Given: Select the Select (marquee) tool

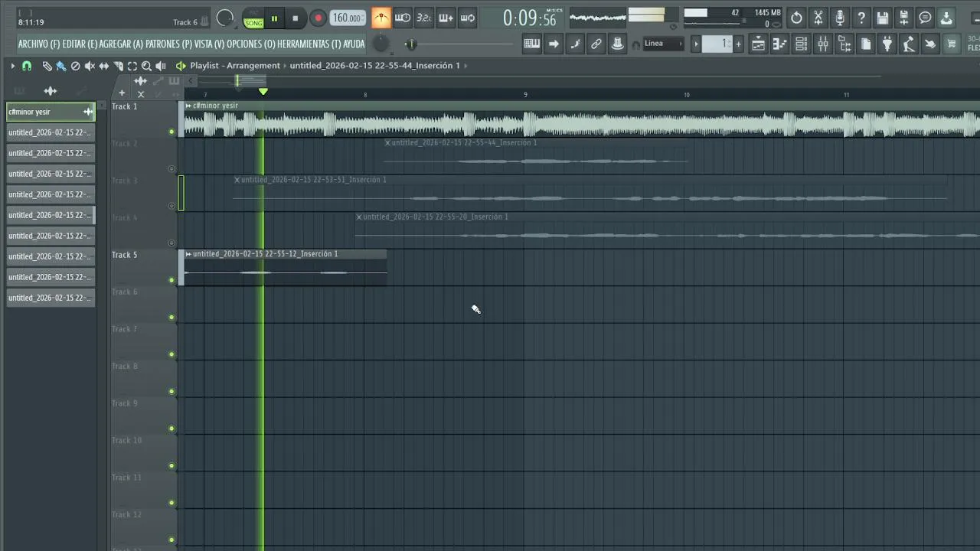Looking at the screenshot, I should (132, 66).
